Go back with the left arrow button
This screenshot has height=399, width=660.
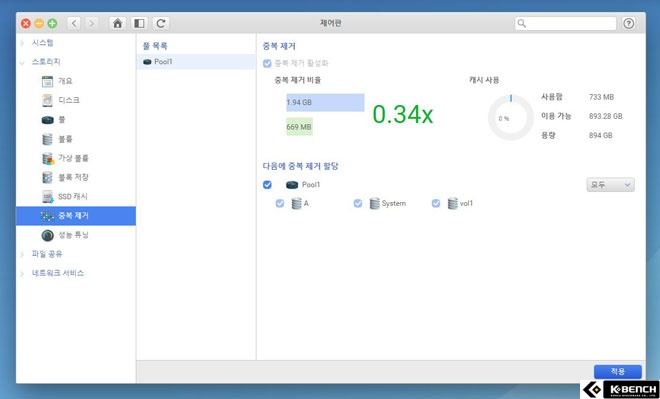(74, 23)
